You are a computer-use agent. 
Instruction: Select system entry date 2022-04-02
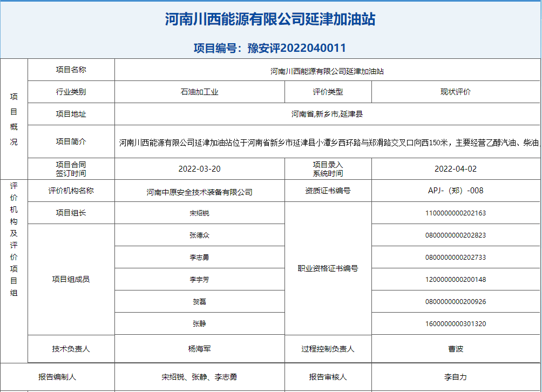(x=455, y=169)
